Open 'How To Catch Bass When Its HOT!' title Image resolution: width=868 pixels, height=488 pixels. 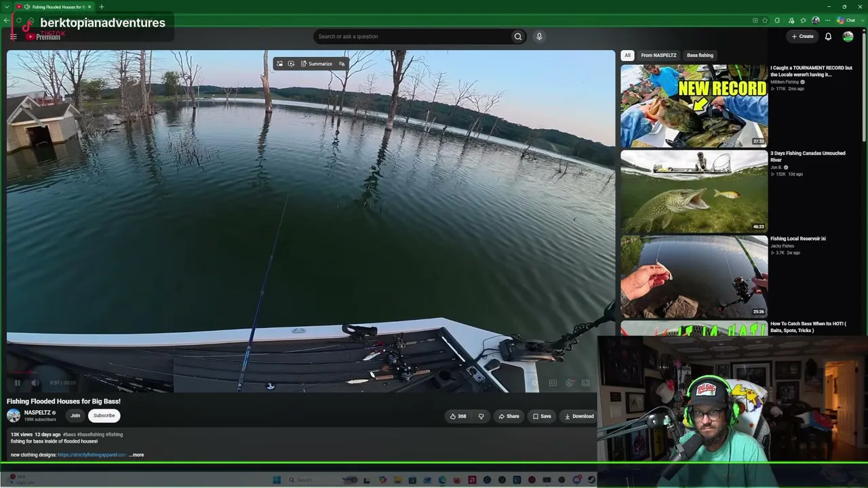[x=808, y=327]
